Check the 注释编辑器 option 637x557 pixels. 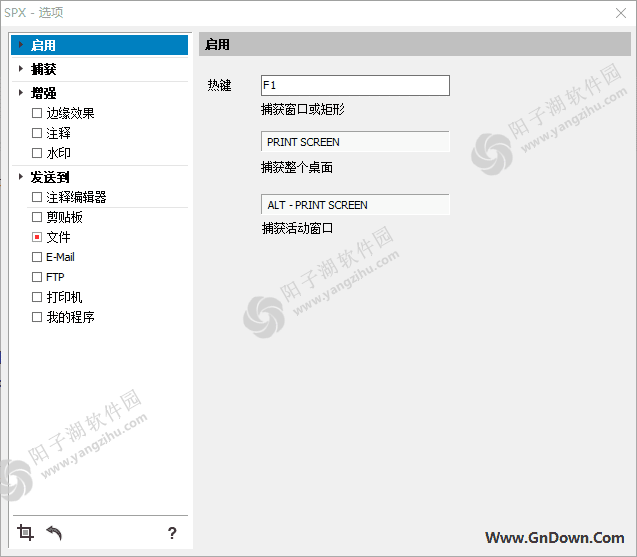tap(37, 197)
